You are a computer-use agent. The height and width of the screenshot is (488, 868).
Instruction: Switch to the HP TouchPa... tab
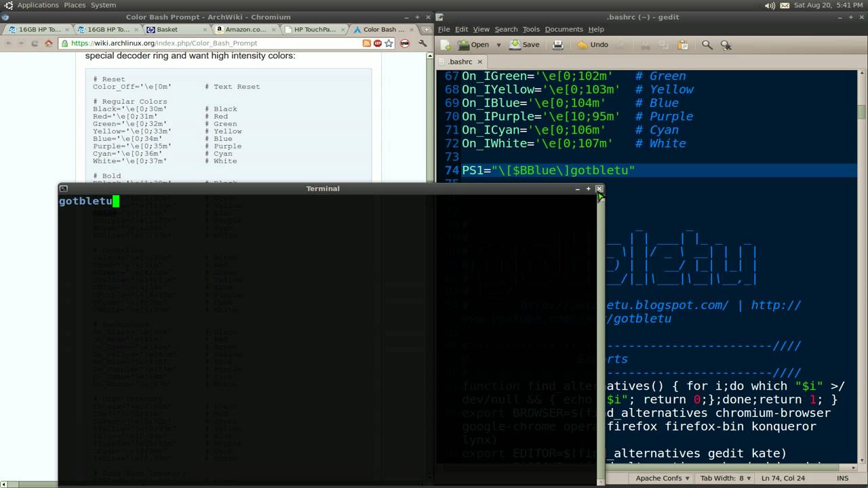tap(315, 29)
